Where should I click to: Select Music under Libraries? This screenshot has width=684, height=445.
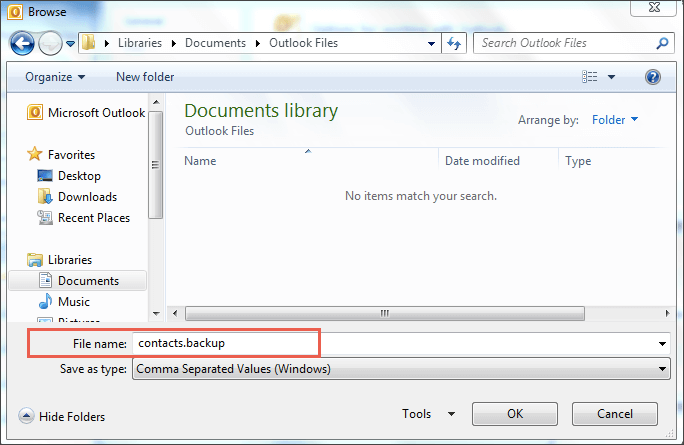coord(64,301)
